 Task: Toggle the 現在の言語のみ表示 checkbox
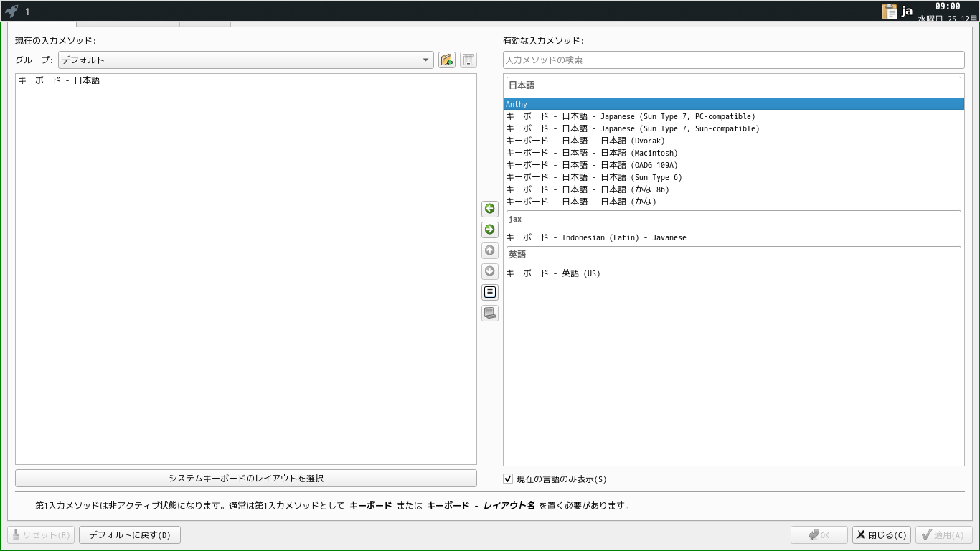508,479
